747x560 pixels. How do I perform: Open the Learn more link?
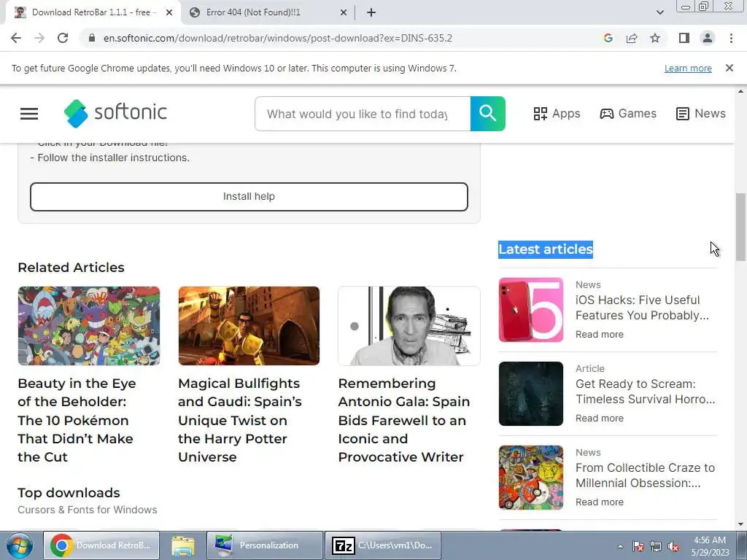tap(688, 68)
